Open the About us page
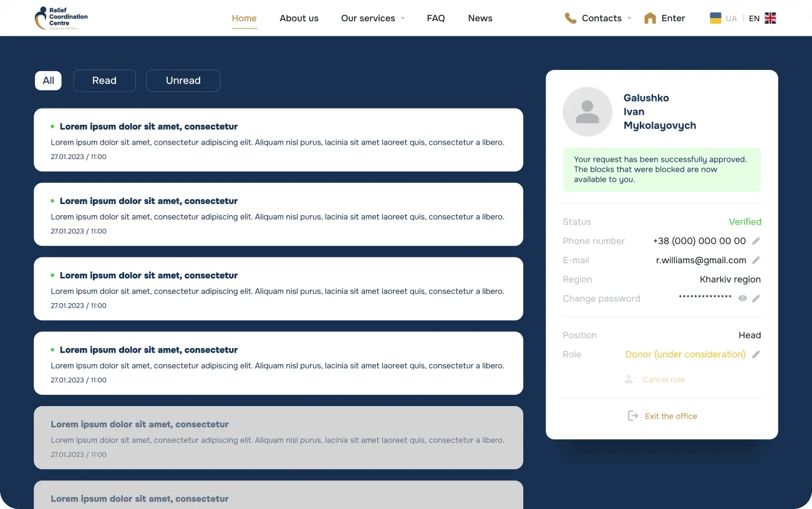 pyautogui.click(x=299, y=18)
